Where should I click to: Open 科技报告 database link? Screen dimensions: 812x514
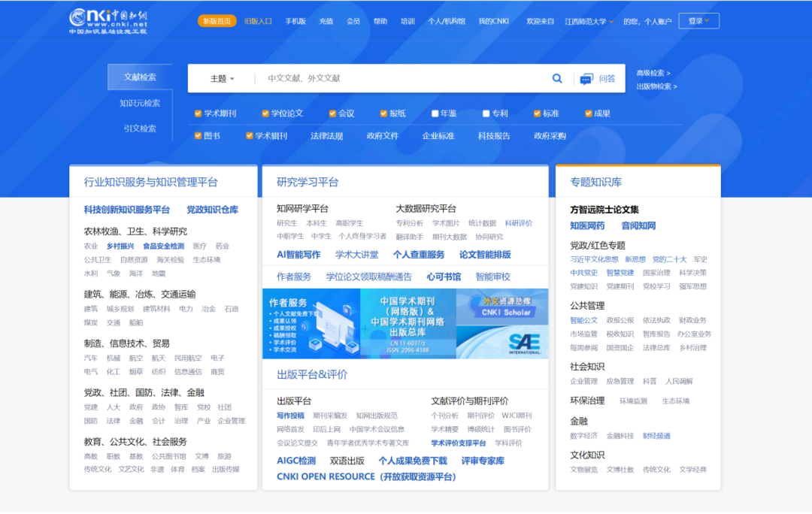pos(494,136)
